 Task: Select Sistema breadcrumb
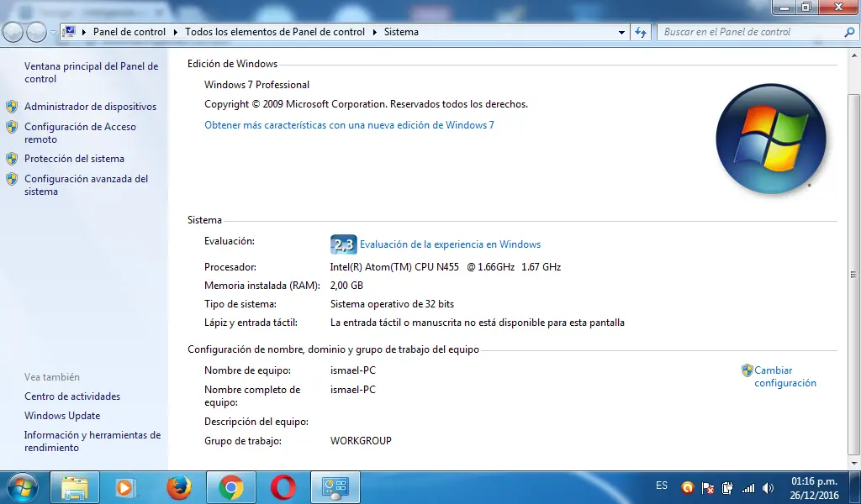click(401, 32)
